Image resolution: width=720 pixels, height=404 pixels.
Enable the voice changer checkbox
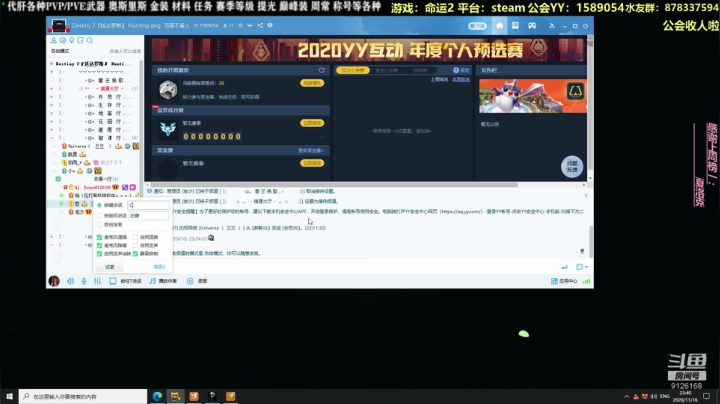(135, 246)
